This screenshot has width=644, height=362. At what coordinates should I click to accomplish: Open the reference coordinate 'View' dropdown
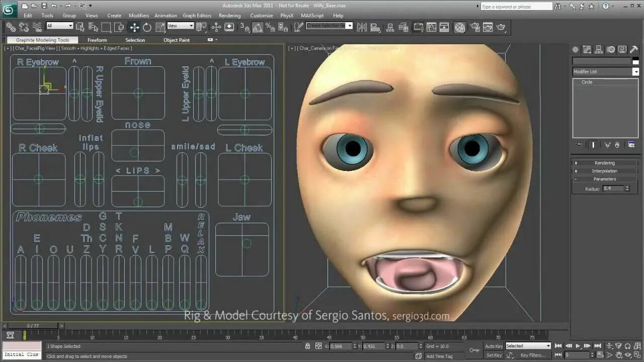pyautogui.click(x=181, y=26)
